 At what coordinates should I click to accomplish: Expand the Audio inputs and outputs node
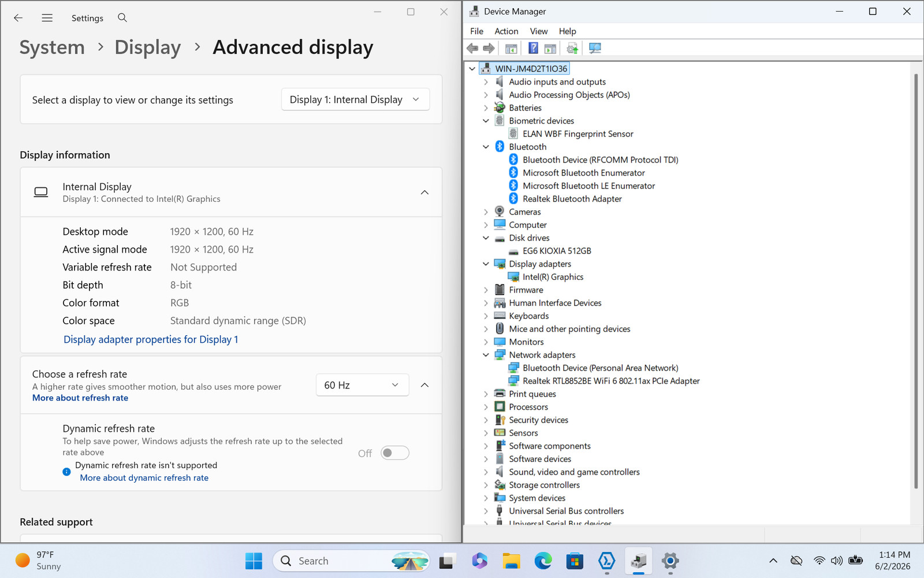pos(486,82)
